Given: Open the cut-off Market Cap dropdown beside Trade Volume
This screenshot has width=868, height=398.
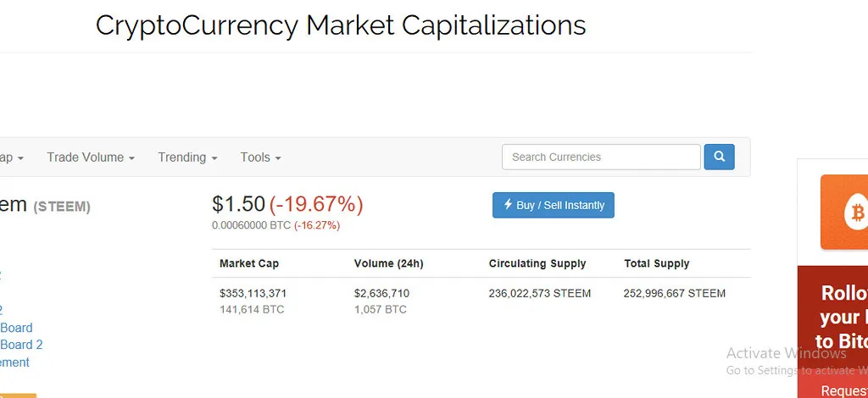Looking at the screenshot, I should (x=12, y=157).
